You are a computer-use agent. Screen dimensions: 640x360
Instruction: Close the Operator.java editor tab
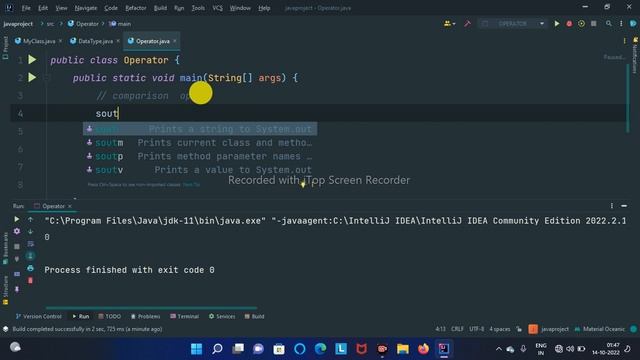pos(175,41)
